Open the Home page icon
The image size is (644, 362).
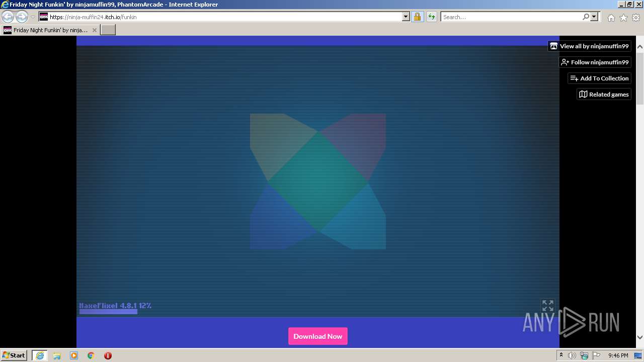pyautogui.click(x=611, y=18)
